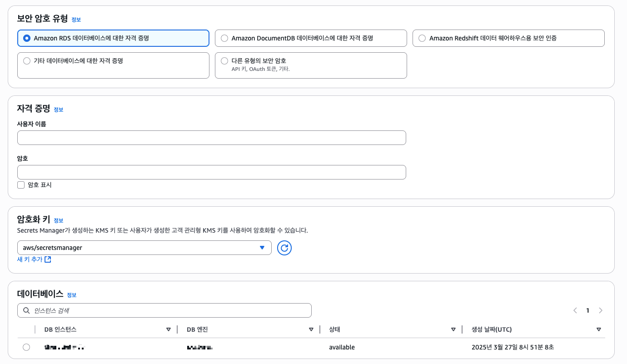This screenshot has height=364, width=627.
Task: Go to previous page of database table
Action: (575, 310)
